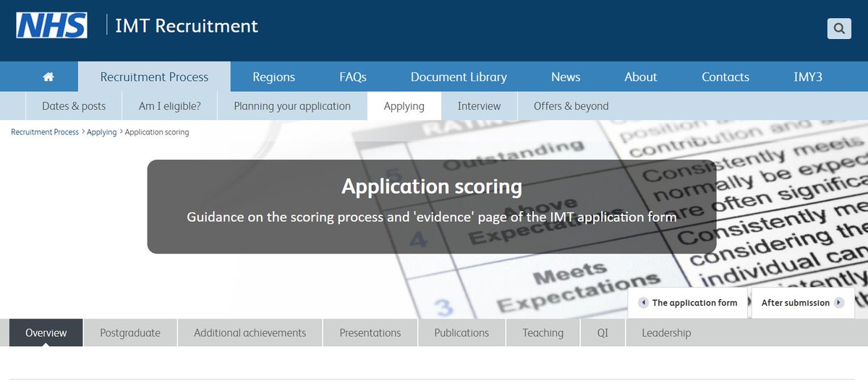The image size is (868, 388).
Task: Open the News menu item
Action: [566, 77]
